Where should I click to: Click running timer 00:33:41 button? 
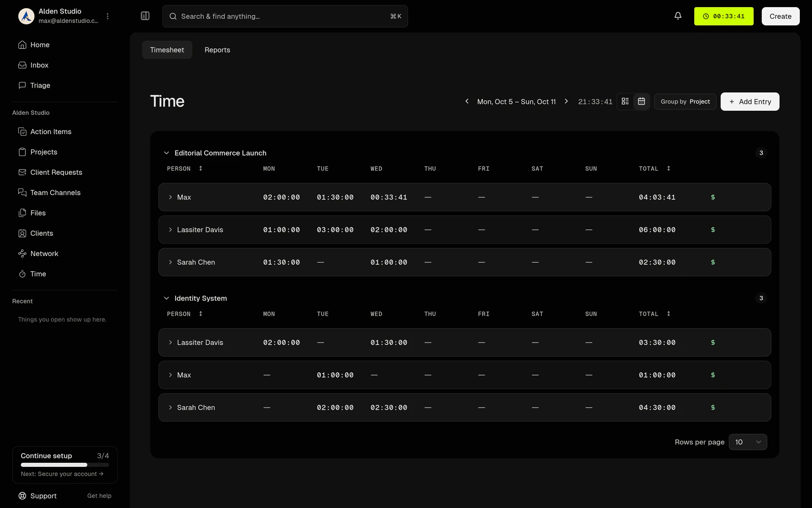tap(724, 16)
